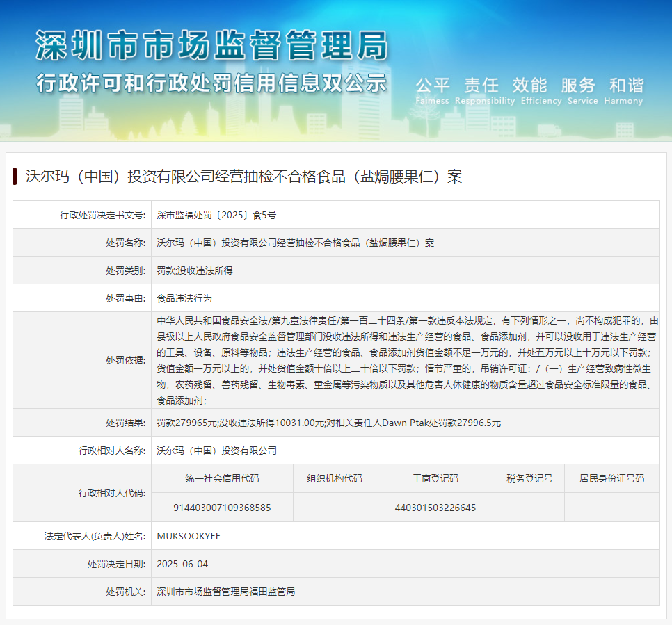Click the large case heading above the table

(x=243, y=177)
